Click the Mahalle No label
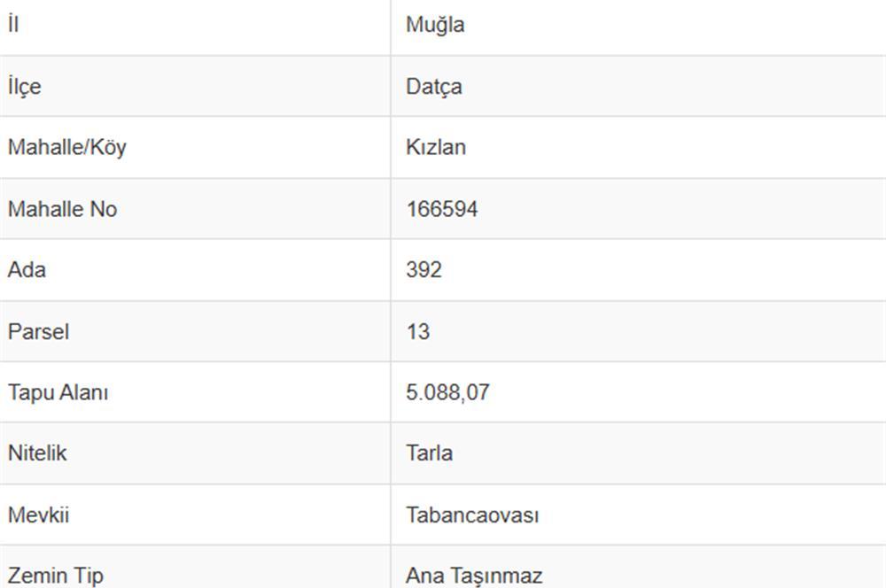Viewport: 886px width, 588px height. click(x=63, y=209)
